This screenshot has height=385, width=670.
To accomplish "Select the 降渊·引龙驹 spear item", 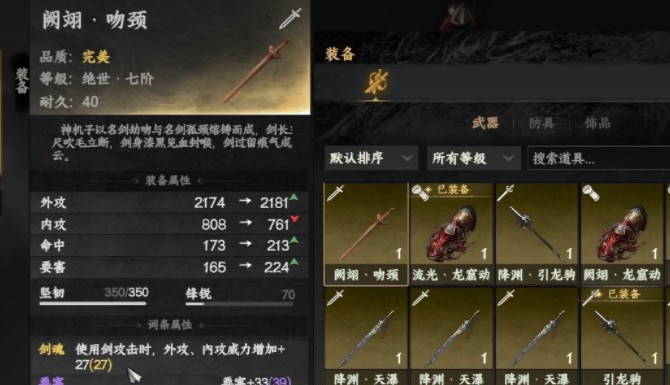I will coord(537,234).
